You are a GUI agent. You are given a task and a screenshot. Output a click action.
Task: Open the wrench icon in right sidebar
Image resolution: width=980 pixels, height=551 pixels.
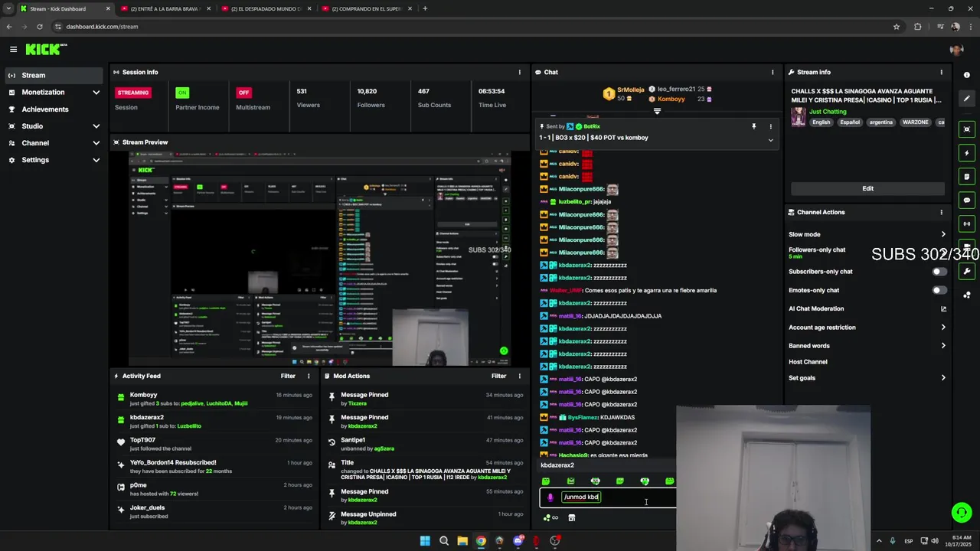[967, 271]
